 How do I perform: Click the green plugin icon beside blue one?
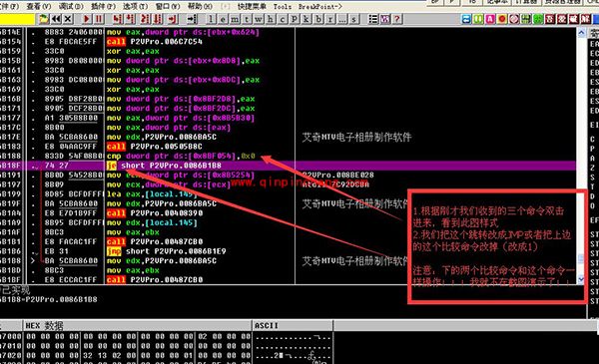click(478, 19)
